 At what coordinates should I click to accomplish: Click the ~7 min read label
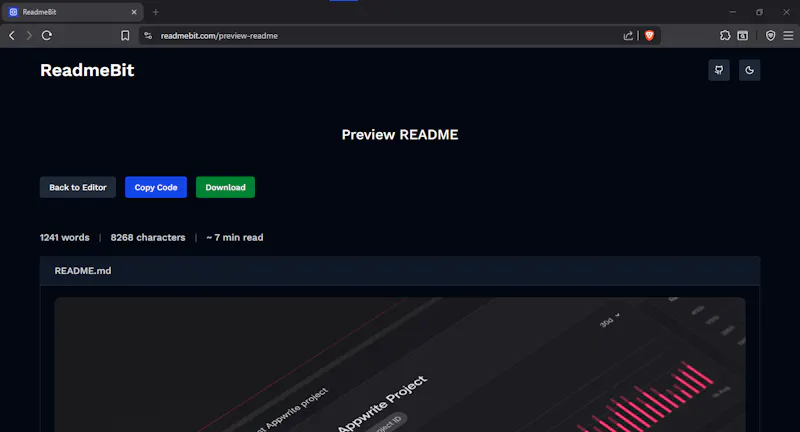[x=235, y=237]
